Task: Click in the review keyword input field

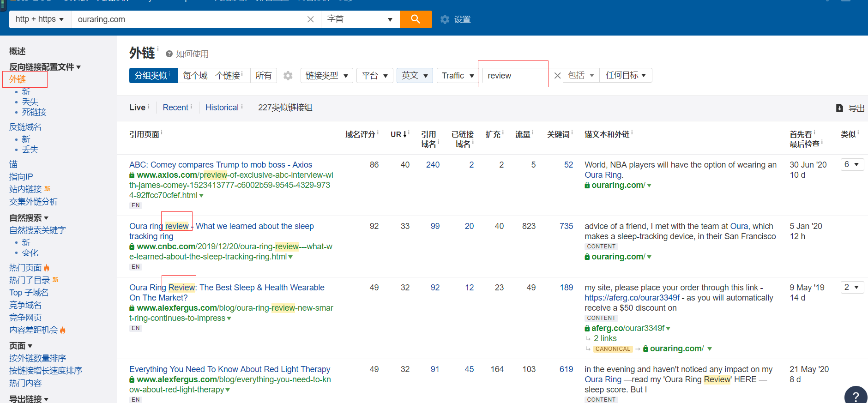Action: click(x=514, y=76)
